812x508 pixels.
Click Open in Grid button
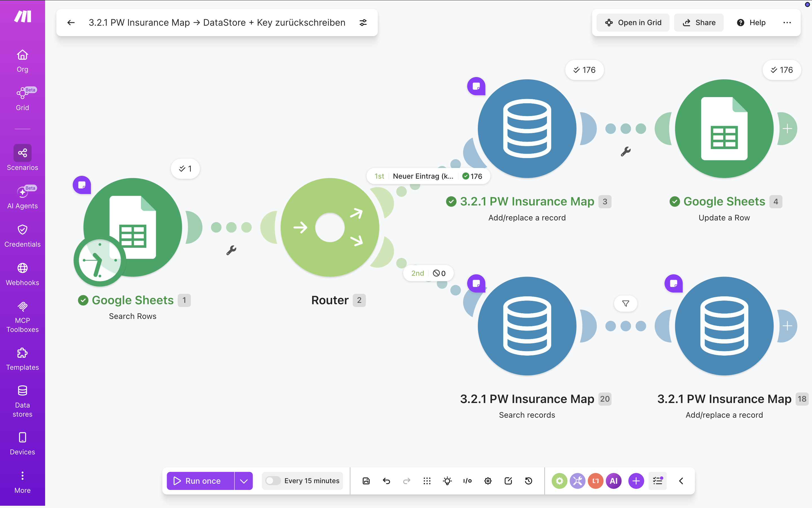633,23
